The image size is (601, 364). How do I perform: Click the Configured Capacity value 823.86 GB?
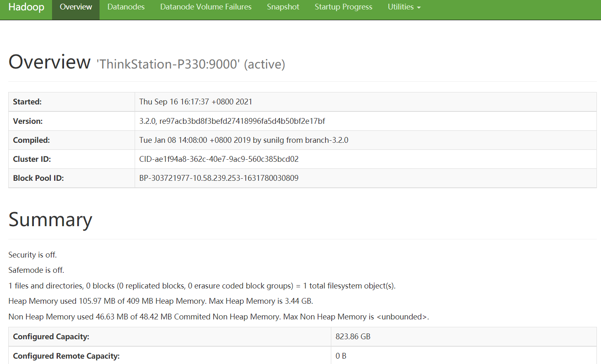tap(353, 336)
